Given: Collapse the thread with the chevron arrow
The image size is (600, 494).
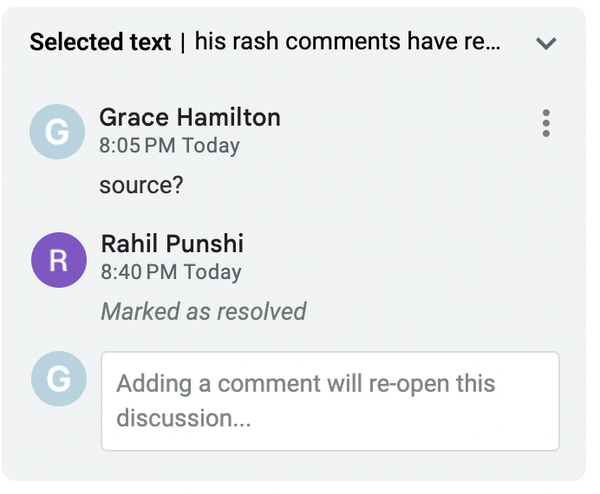Looking at the screenshot, I should (x=545, y=43).
